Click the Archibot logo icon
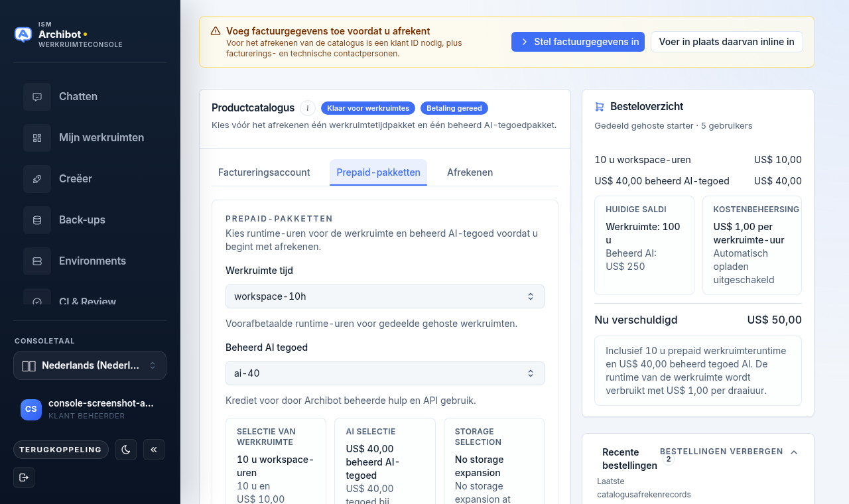The height and width of the screenshot is (504, 849). (23, 34)
